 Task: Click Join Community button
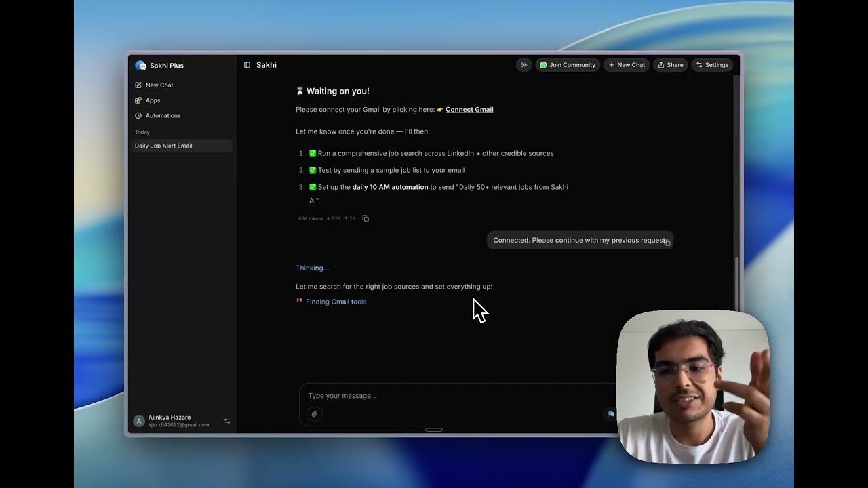click(x=568, y=65)
